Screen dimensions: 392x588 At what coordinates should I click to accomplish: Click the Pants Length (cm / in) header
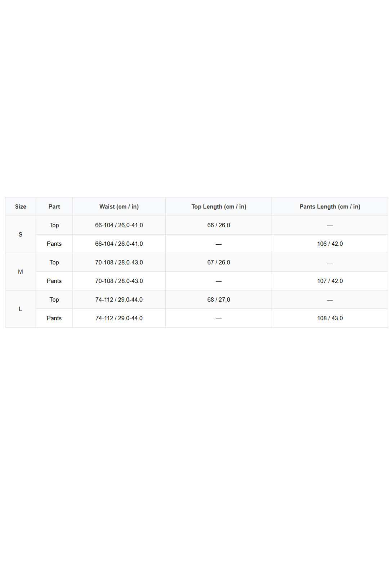click(x=330, y=206)
